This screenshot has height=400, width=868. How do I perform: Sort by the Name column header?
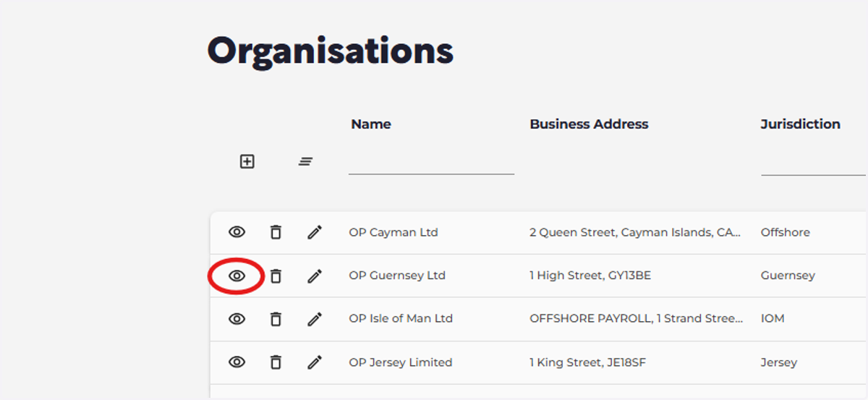pyautogui.click(x=371, y=124)
